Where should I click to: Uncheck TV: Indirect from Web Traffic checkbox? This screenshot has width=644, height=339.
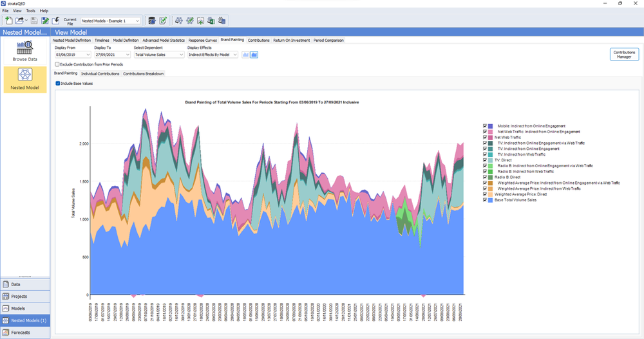[485, 154]
